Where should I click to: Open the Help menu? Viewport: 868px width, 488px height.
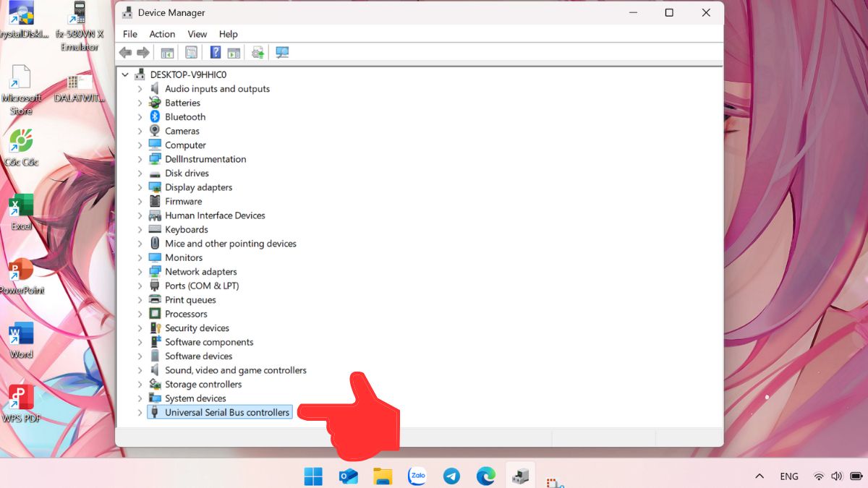tap(229, 34)
